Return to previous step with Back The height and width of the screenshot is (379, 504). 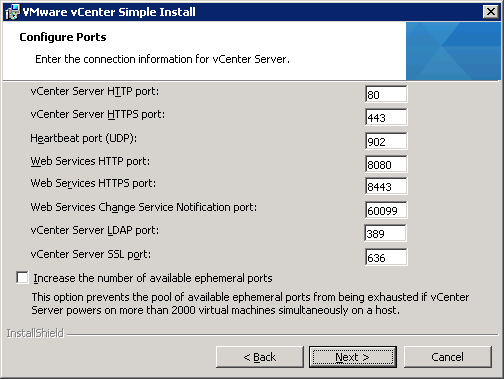[260, 357]
